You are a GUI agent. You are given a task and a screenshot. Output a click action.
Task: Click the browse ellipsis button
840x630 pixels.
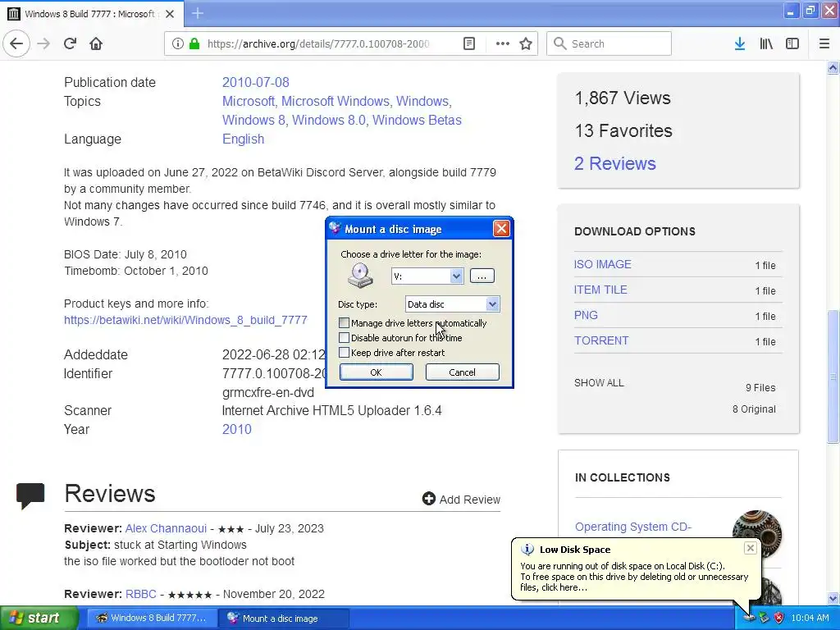482,276
